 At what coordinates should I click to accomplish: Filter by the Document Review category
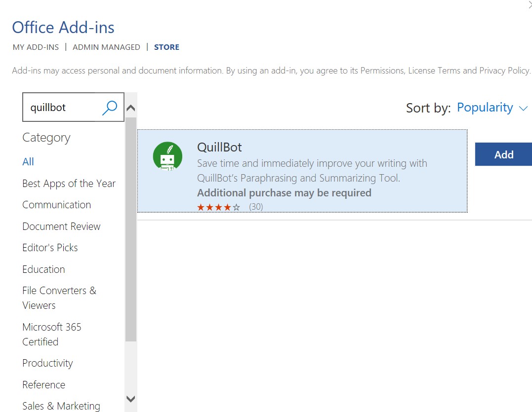[61, 226]
